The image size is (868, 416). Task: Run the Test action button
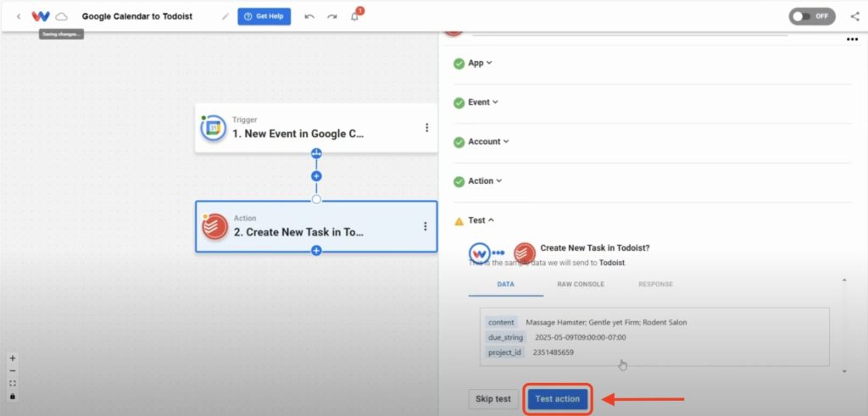[x=558, y=399]
